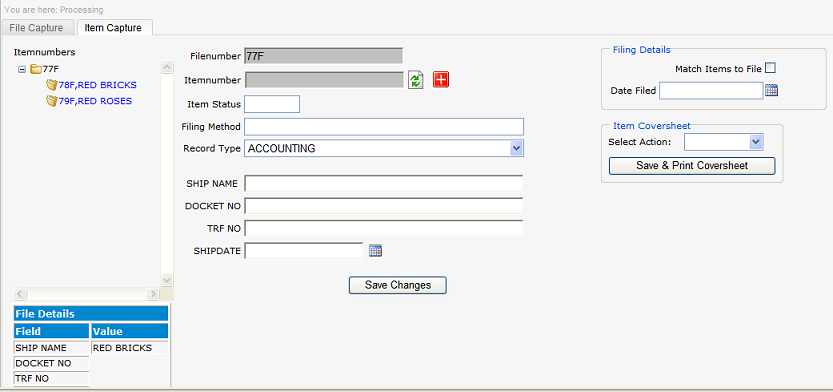This screenshot has width=833, height=392.
Task: Click the green refresh document icon beside Itemnumber
Action: tap(415, 80)
